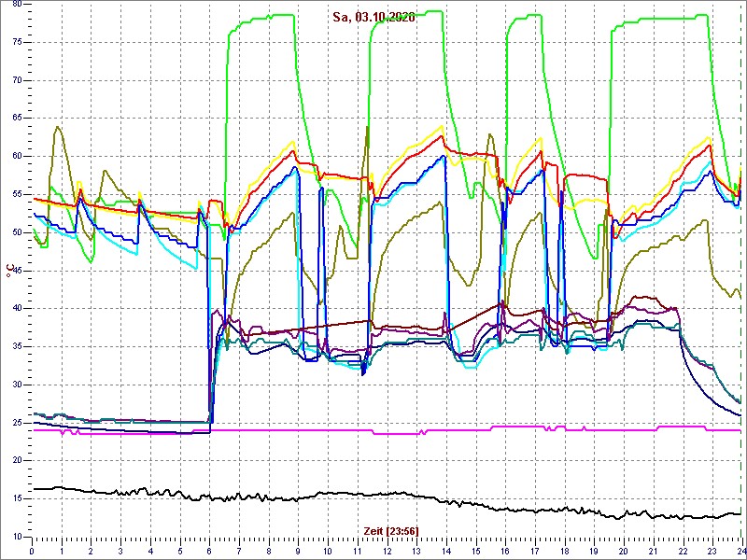Click the date title "Sa, 03.10.2020"

(x=373, y=18)
